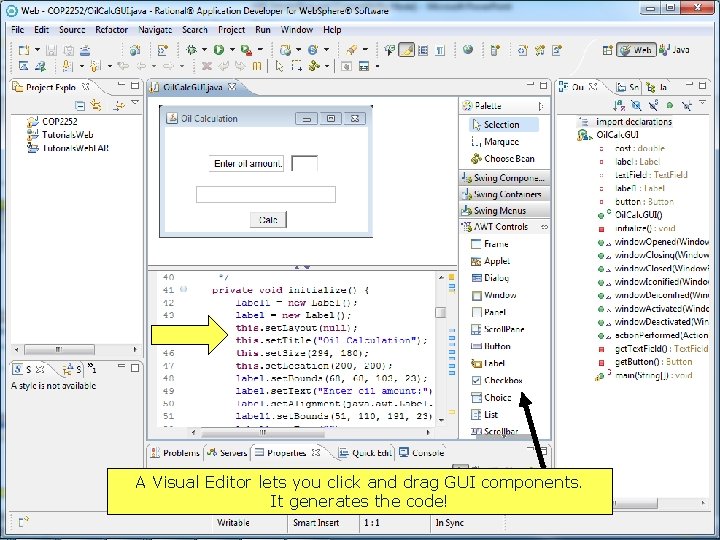720x540 pixels.
Task: Pick the Choice control in Palette
Action: coord(491,397)
